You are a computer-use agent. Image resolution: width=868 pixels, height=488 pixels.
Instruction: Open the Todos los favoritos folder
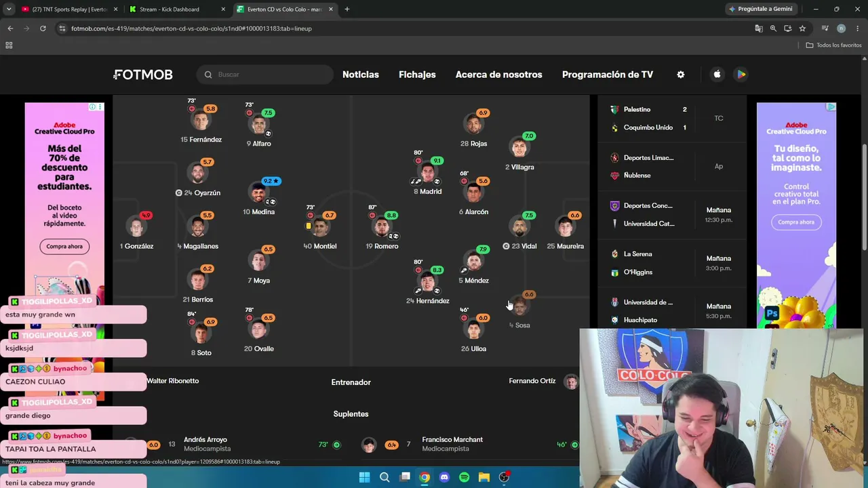click(x=833, y=45)
